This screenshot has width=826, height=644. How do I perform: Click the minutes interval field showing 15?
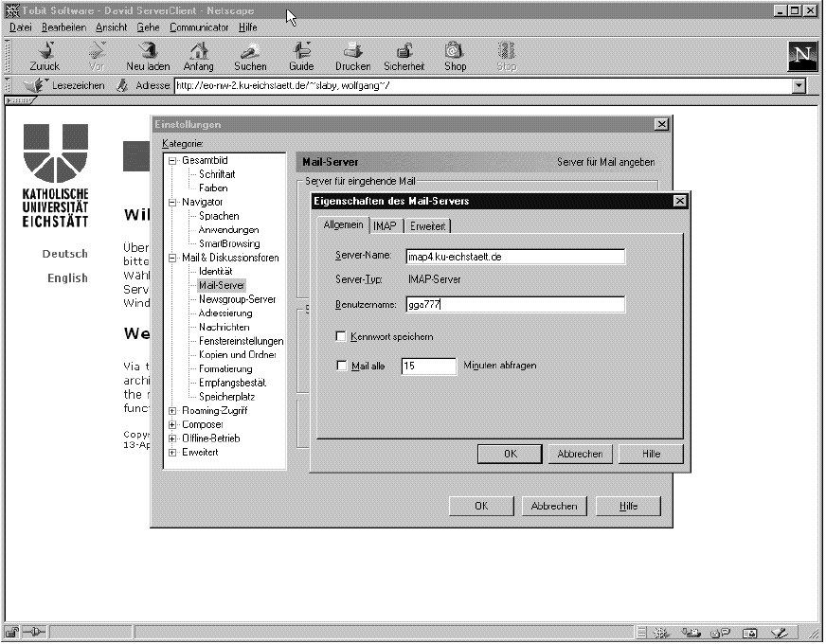pyautogui.click(x=429, y=366)
